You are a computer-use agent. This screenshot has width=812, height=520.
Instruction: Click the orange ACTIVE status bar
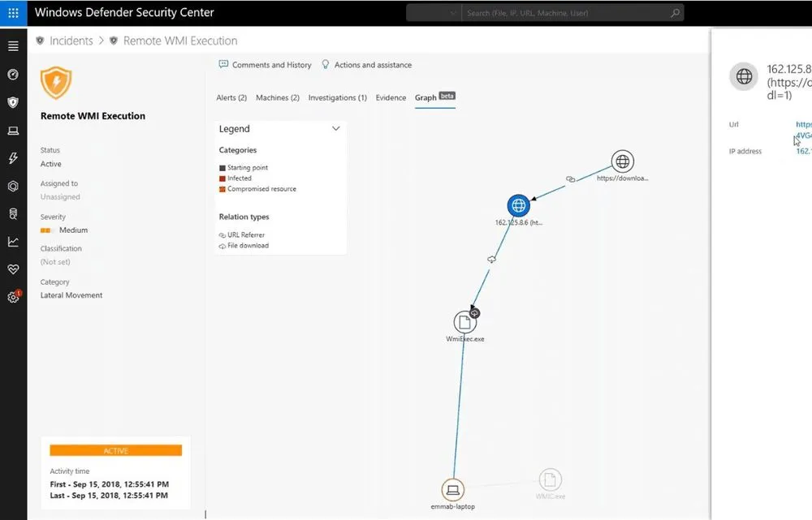[115, 450]
